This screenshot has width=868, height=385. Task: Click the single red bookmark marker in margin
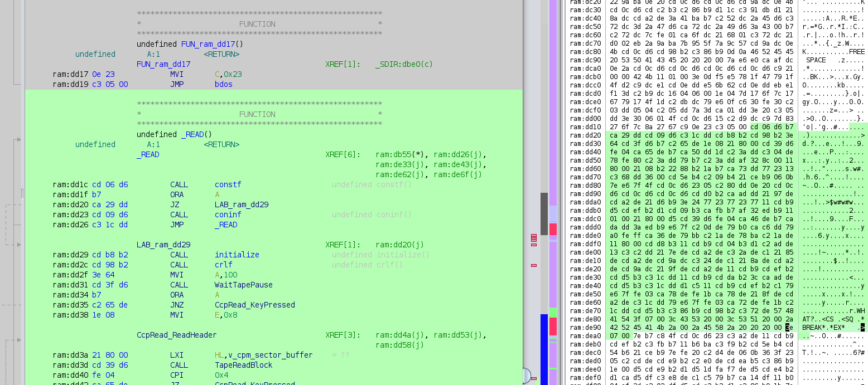point(534,265)
